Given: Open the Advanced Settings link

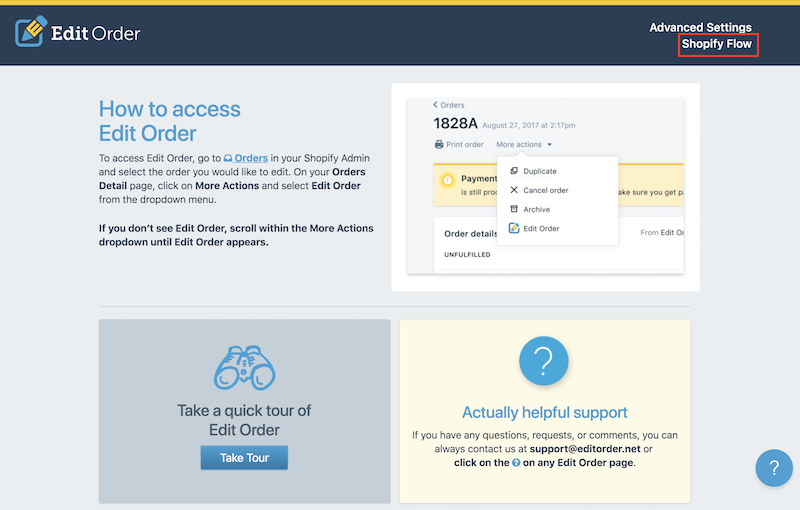Looking at the screenshot, I should pos(700,27).
